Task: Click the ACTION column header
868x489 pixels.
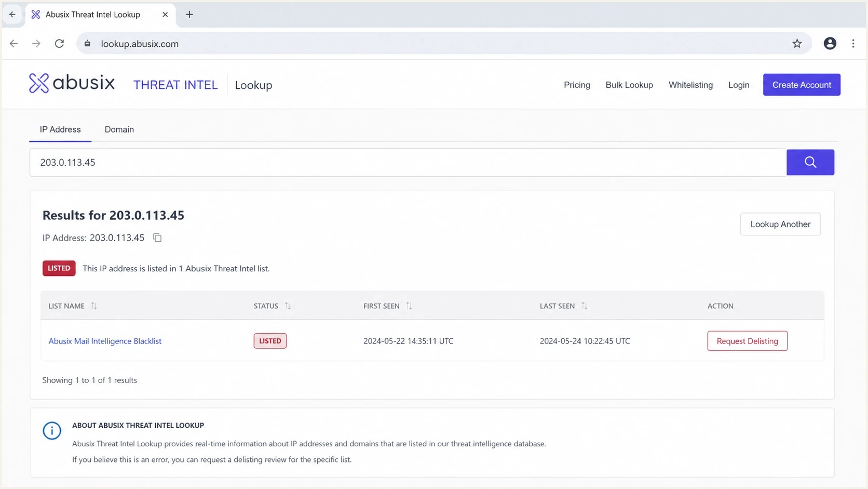Action: pos(720,306)
